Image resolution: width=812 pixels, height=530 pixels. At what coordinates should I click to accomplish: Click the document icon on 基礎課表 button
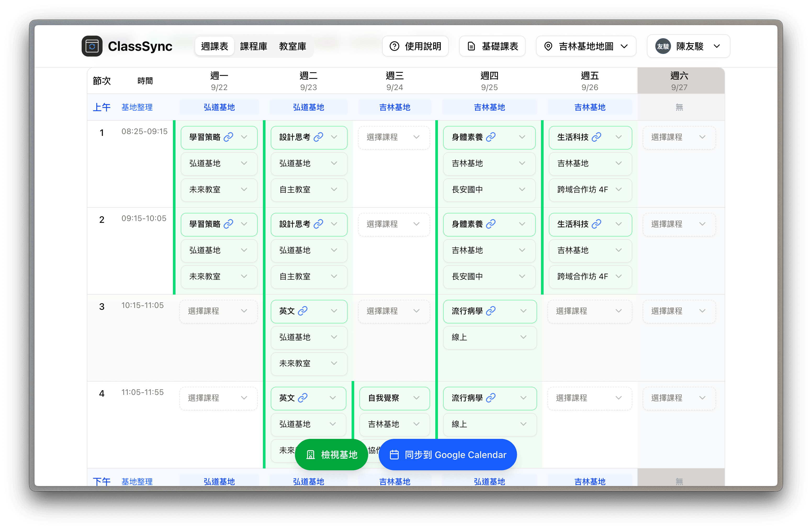coord(471,46)
